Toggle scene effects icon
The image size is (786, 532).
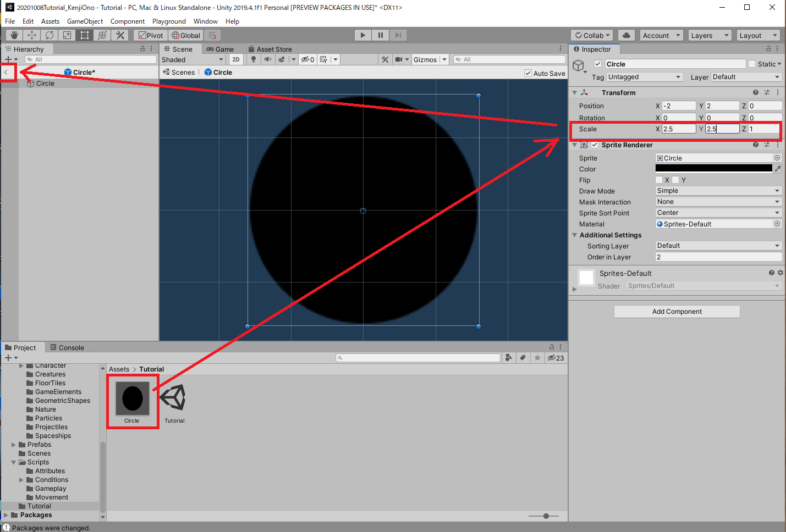point(282,59)
